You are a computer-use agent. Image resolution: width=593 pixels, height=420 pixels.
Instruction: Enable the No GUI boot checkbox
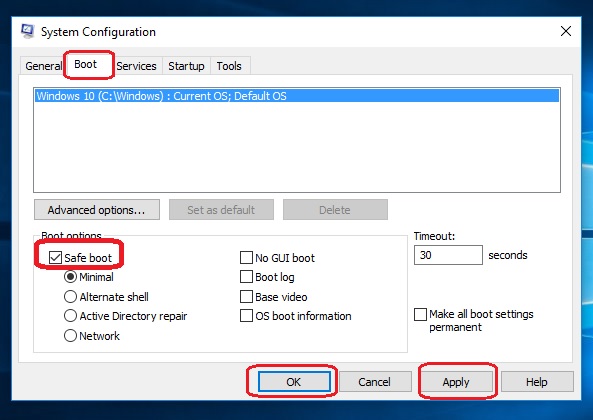coord(246,258)
